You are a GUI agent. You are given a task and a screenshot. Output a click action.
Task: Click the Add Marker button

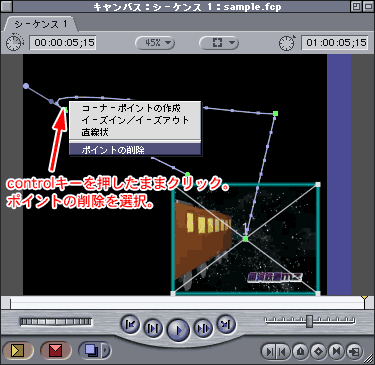click(301, 351)
